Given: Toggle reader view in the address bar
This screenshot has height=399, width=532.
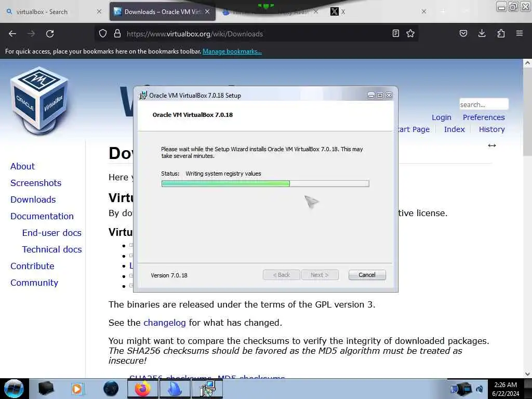Looking at the screenshot, I should (395, 33).
